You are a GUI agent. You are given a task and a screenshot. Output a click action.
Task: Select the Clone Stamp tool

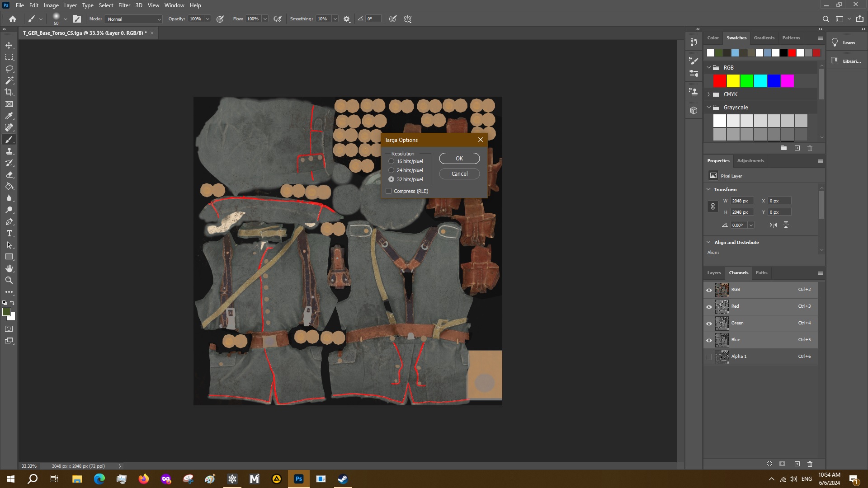tap(9, 151)
